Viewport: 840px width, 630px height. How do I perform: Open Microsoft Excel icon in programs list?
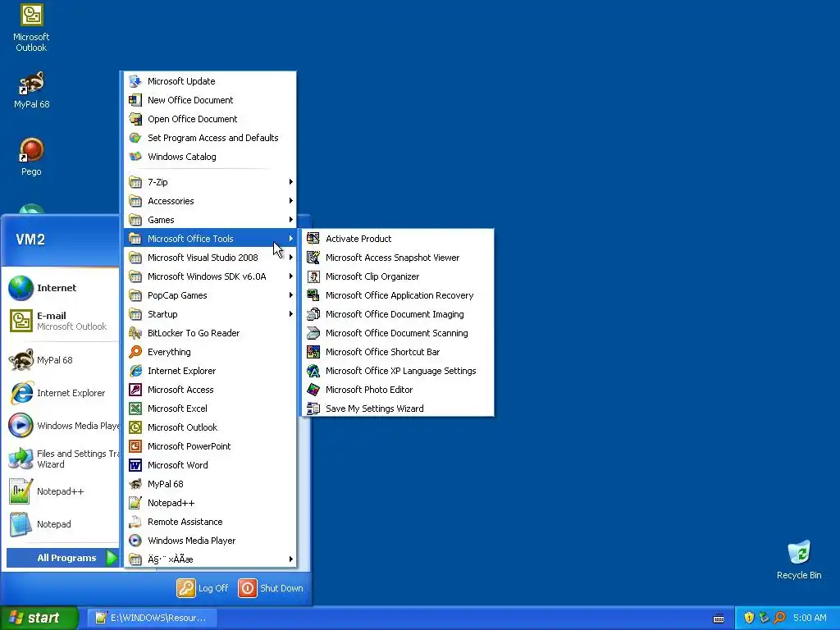(135, 409)
